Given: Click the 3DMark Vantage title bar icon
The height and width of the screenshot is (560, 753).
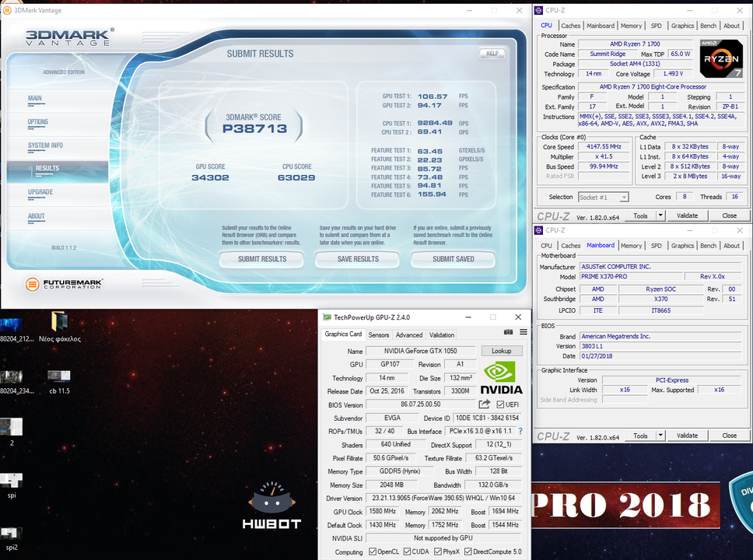Looking at the screenshot, I should click(7, 10).
